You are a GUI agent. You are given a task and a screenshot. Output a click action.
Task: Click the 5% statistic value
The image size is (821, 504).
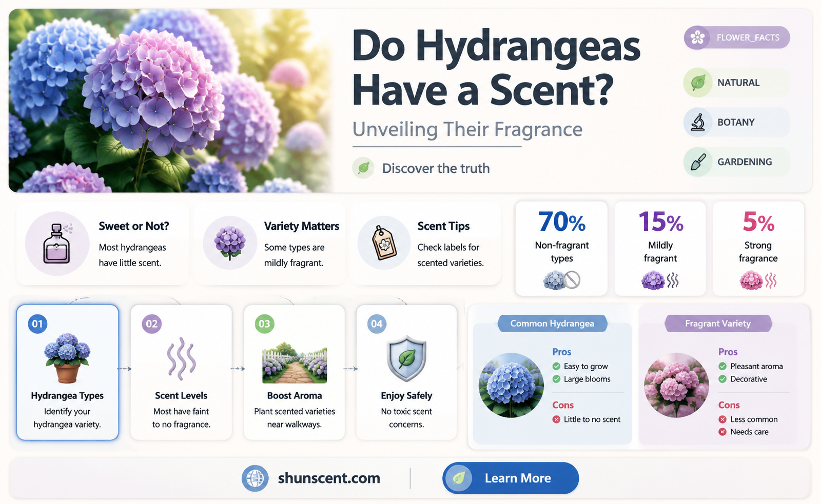coord(758,222)
